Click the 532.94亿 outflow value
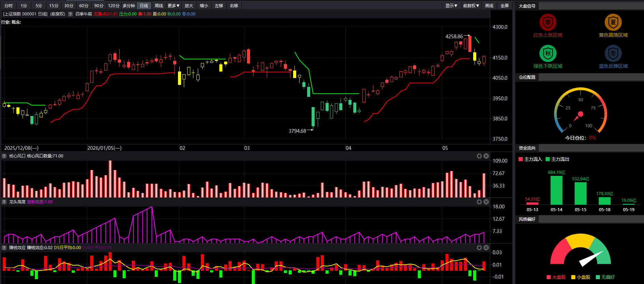The height and width of the screenshot is (284, 644). [x=580, y=179]
